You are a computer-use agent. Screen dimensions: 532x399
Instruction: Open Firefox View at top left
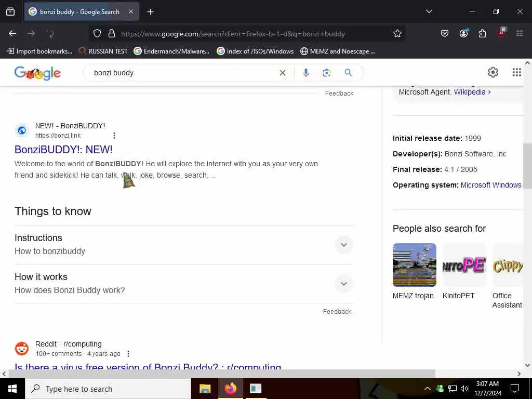click(x=10, y=12)
